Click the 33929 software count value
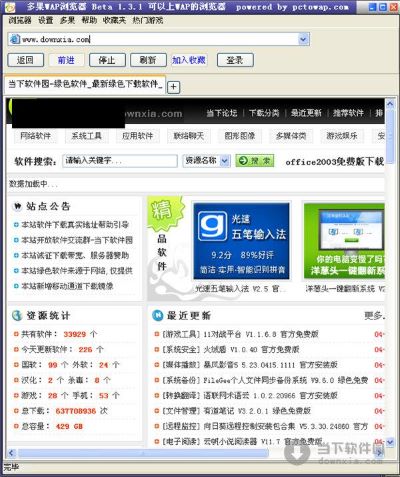The width and height of the screenshot is (400, 477). pos(75,334)
